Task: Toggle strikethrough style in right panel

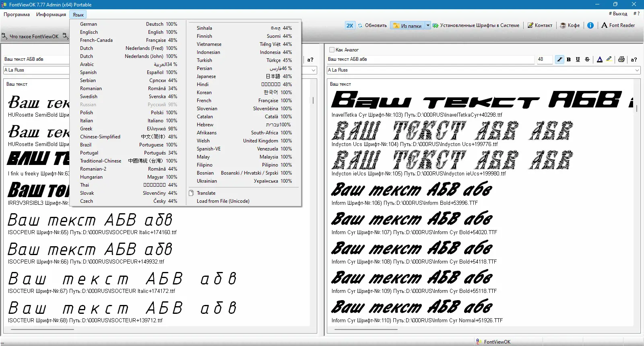Action: click(587, 59)
